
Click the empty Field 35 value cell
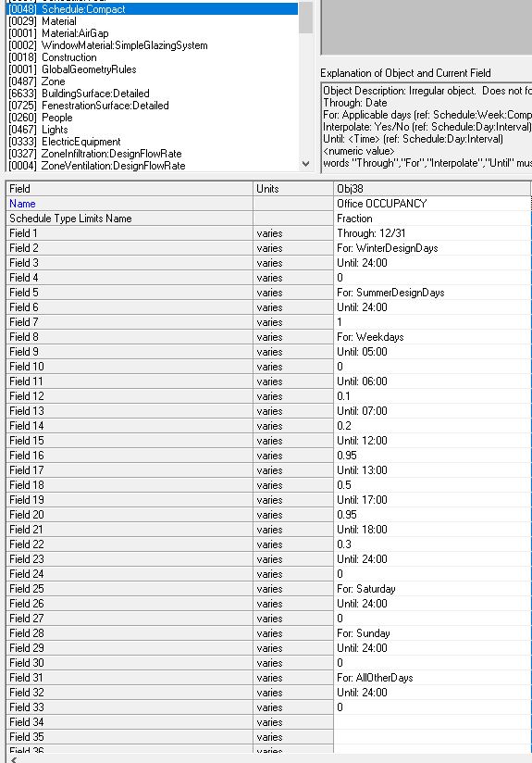(432, 737)
